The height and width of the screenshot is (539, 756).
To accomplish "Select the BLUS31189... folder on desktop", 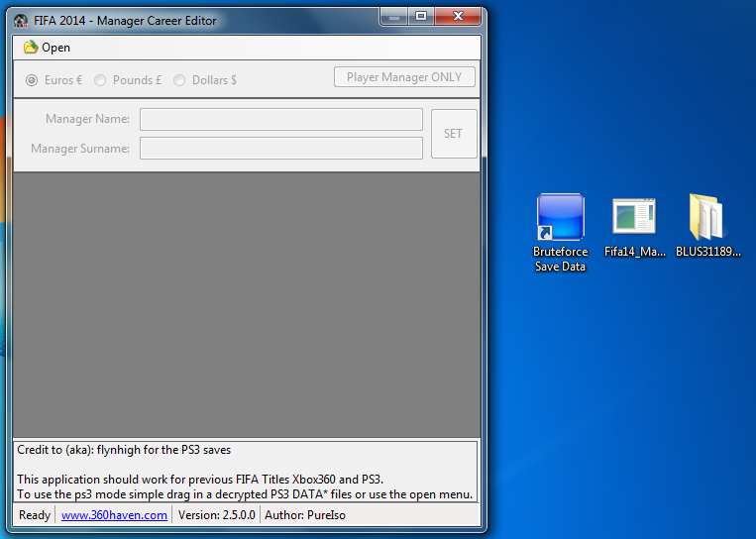I will 707,226.
